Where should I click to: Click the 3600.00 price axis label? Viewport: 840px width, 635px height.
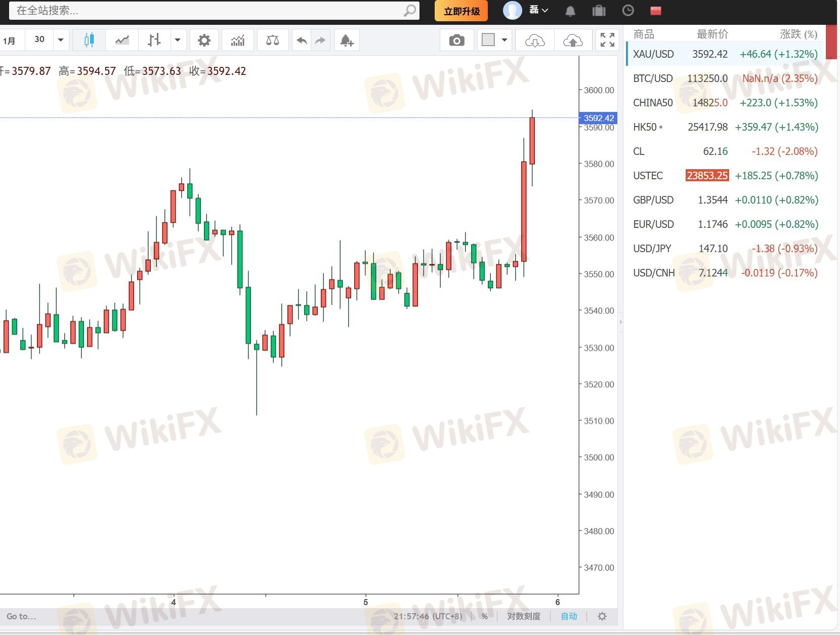[599, 90]
